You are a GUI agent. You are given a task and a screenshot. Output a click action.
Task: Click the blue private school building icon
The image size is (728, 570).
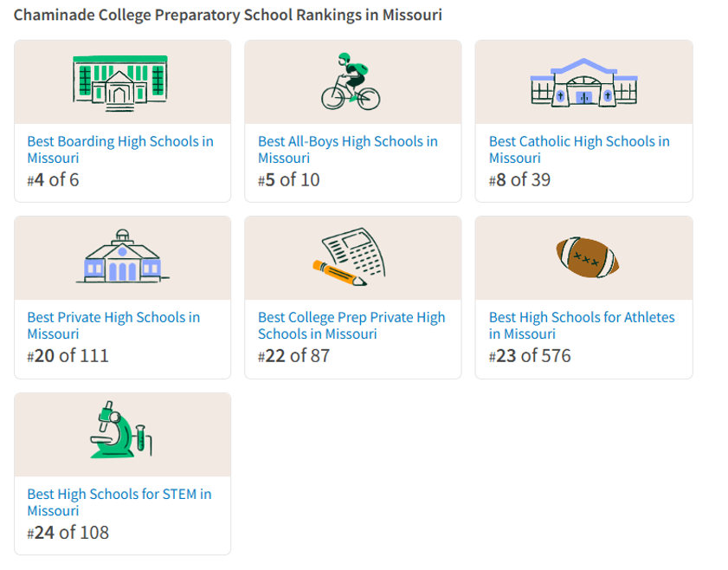122,257
